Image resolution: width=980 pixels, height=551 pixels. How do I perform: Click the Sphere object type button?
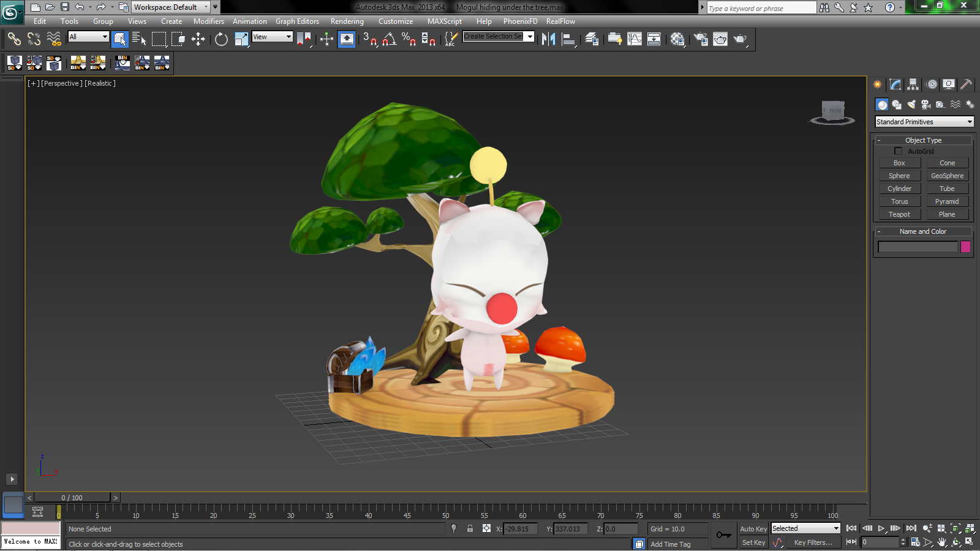click(x=899, y=176)
